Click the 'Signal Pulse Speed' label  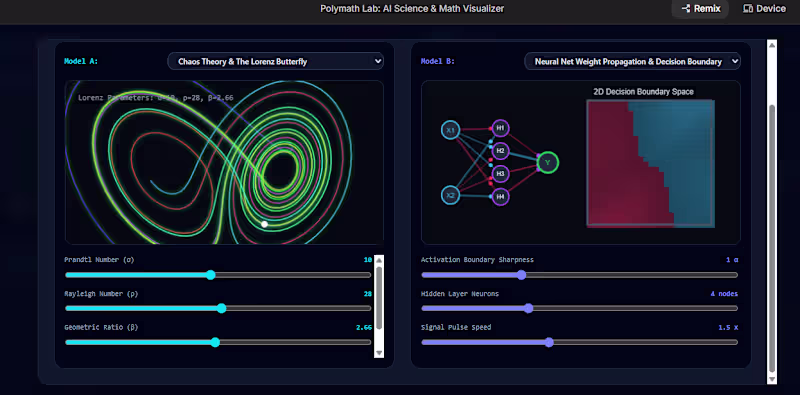(456, 327)
